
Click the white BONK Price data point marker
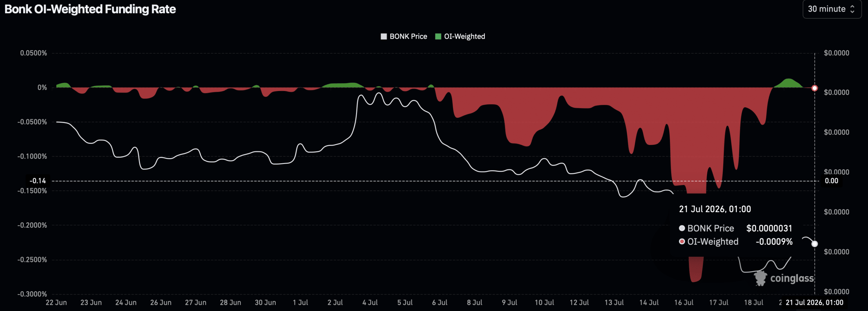[814, 244]
